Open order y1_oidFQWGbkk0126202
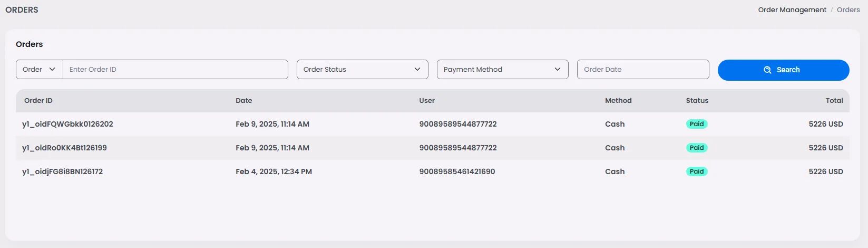Image resolution: width=868 pixels, height=248 pixels. pyautogui.click(x=67, y=125)
